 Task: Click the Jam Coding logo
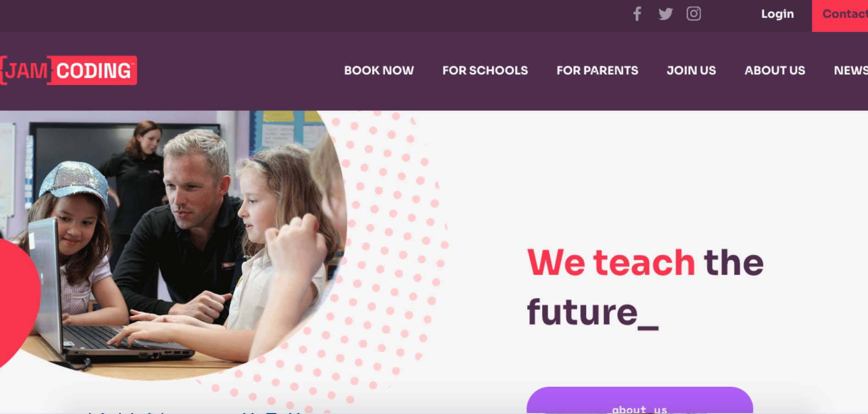(x=68, y=70)
